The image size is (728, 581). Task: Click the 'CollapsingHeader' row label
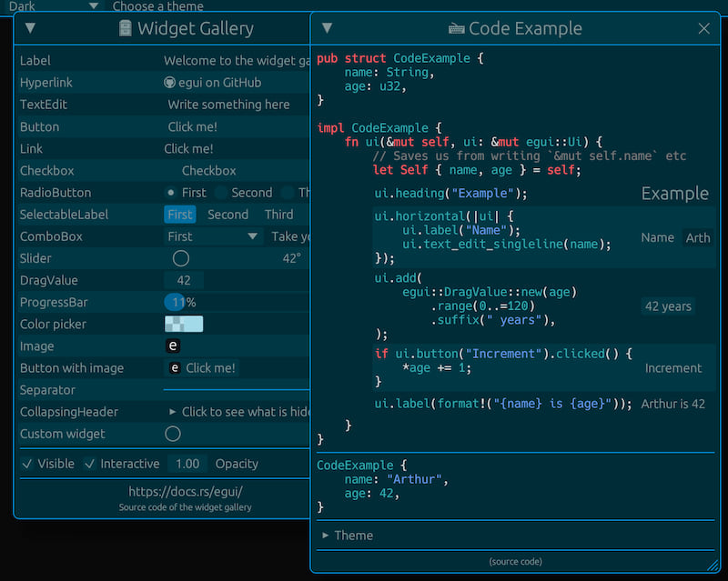coord(69,412)
